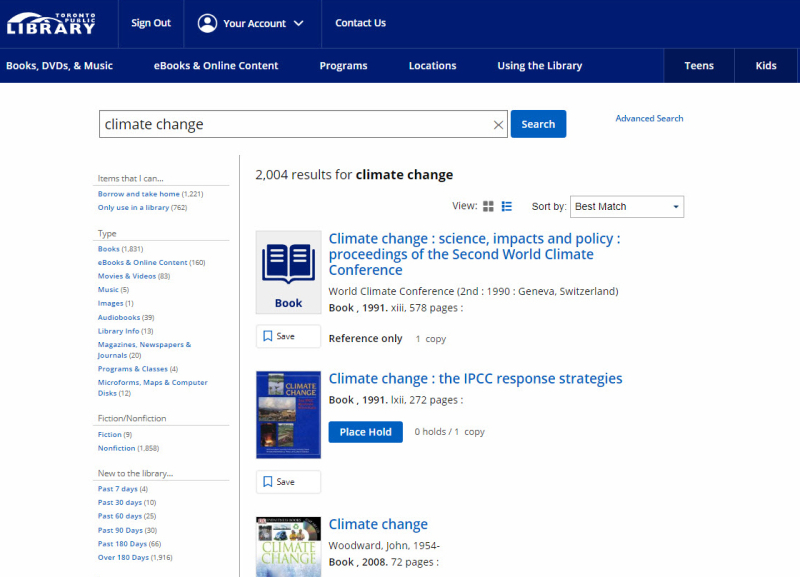Viewport: 800px width, 577px height.
Task: Switch to the Teens section
Action: tap(699, 65)
